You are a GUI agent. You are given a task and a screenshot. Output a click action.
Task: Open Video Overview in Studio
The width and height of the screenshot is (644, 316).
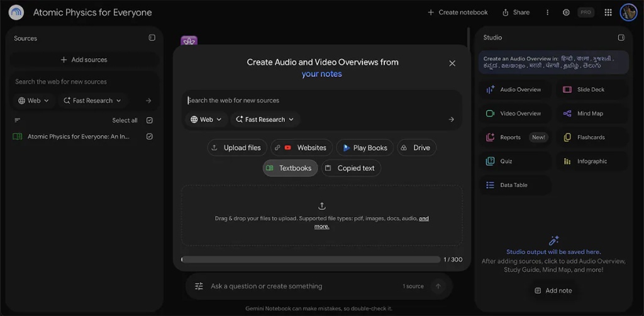pos(515,113)
